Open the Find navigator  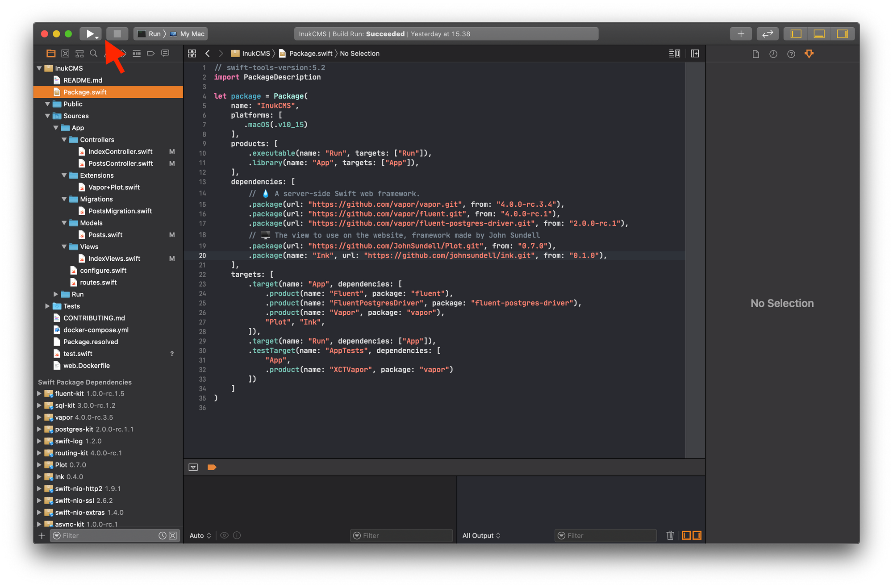[94, 54]
